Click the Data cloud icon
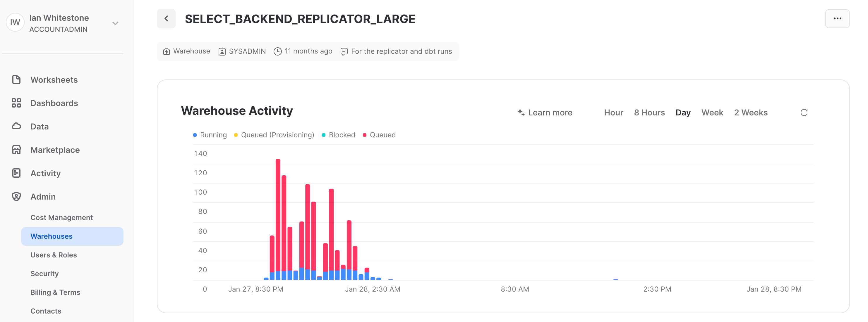Screen dimensions: 868x322 coord(16,126)
